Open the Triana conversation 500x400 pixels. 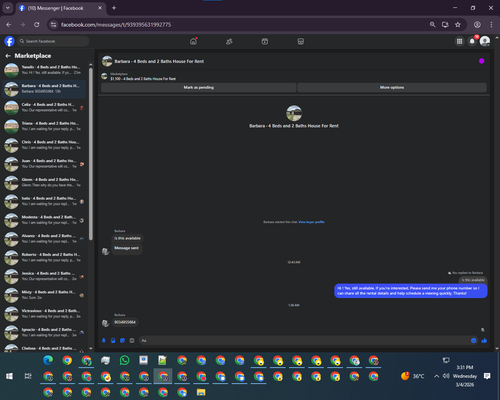point(45,126)
